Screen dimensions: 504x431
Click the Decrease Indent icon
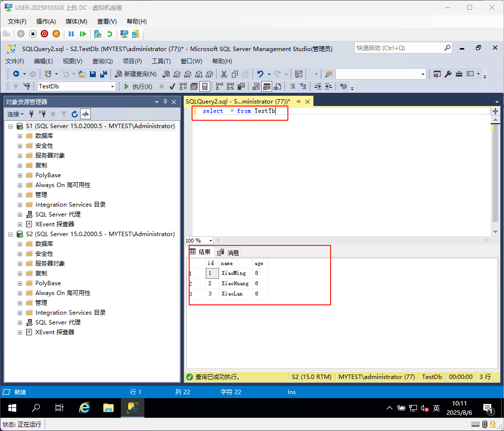coord(318,86)
